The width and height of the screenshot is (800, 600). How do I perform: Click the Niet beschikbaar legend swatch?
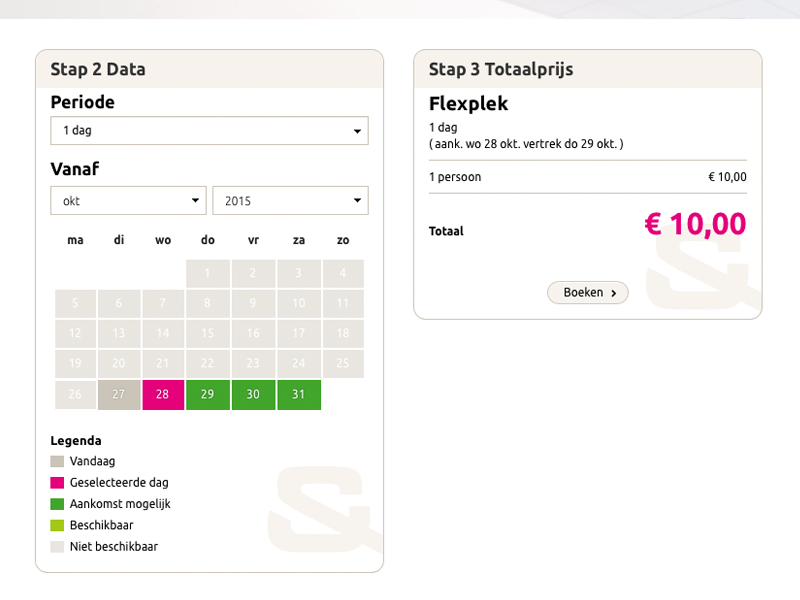[x=57, y=546]
